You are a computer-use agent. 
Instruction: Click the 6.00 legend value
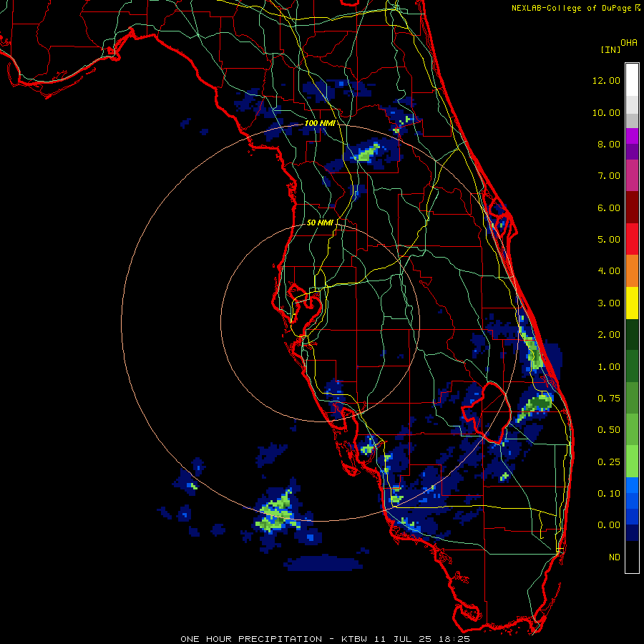pos(609,208)
